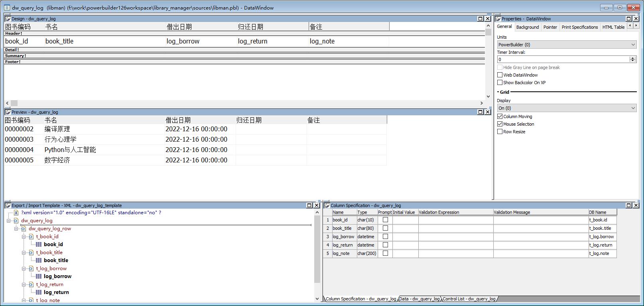Collapse the t_book_title node
The height and width of the screenshot is (306, 644).
point(24,253)
